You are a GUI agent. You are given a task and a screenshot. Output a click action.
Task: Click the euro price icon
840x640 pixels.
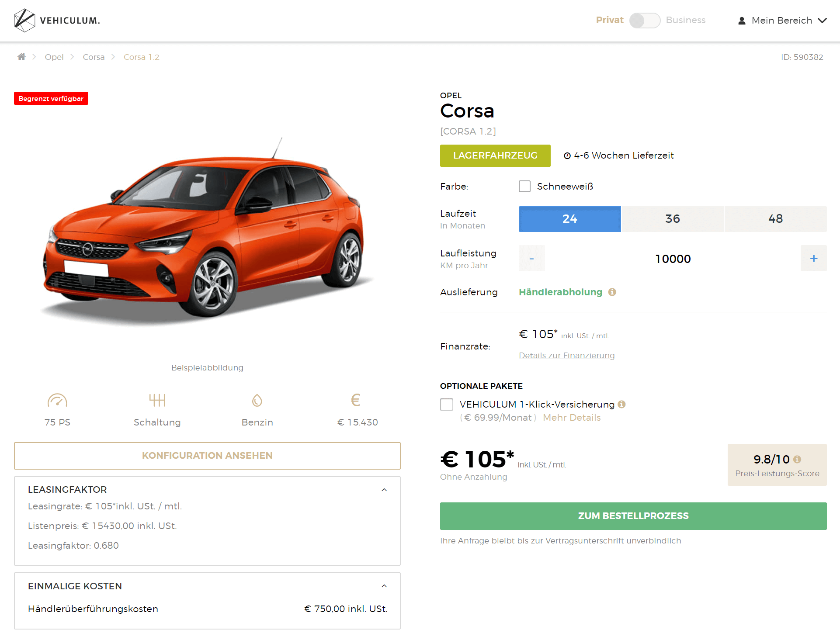coord(356,400)
